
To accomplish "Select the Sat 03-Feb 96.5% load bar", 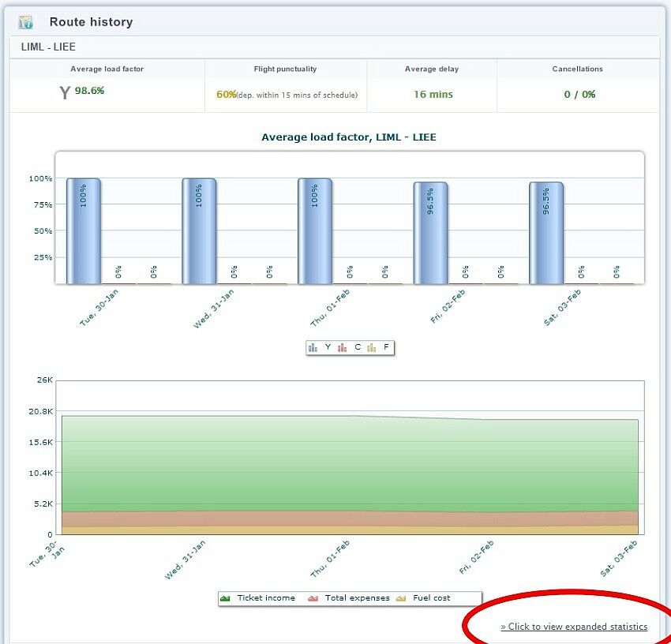I will click(545, 234).
